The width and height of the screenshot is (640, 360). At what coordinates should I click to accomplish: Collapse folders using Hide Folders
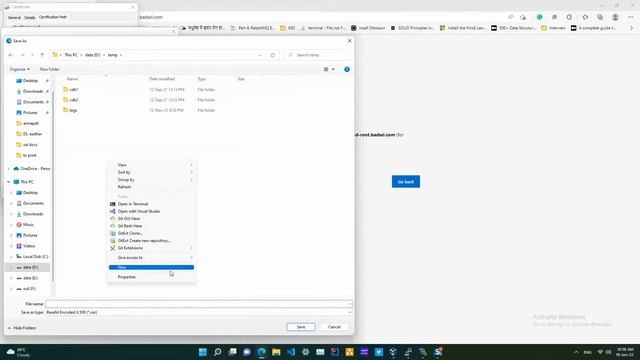22,328
